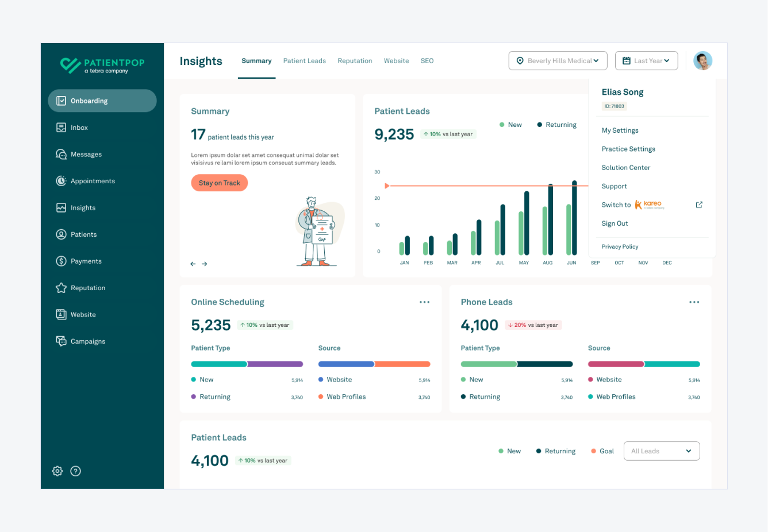Open the Inbox icon in sidebar

click(x=61, y=128)
